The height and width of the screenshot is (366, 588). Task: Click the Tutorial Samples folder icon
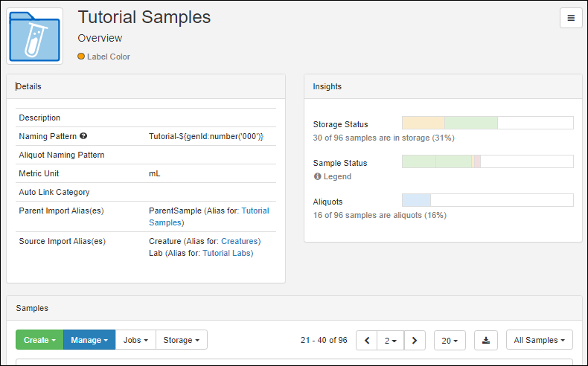click(x=34, y=36)
